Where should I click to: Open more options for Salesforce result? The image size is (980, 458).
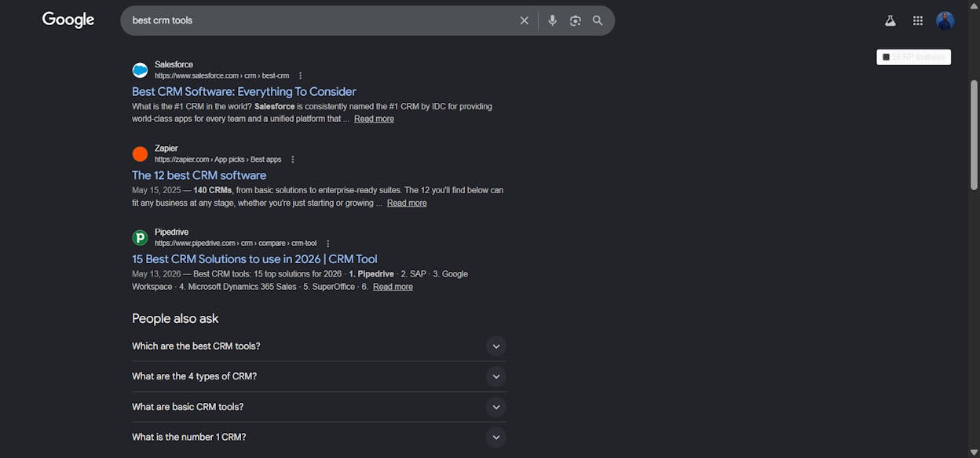[300, 75]
